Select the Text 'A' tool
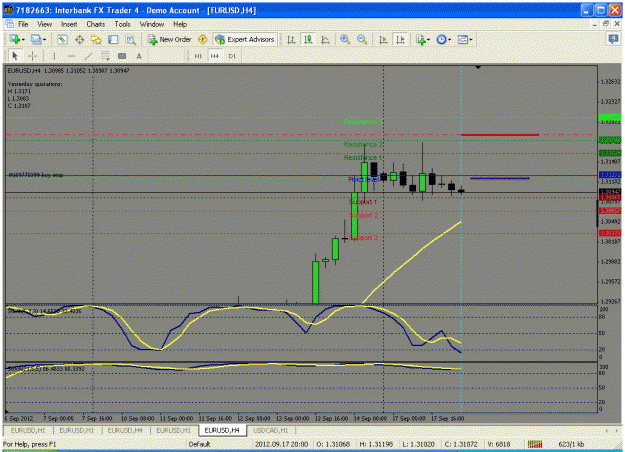Image resolution: width=625 pixels, height=452 pixels. point(139,56)
